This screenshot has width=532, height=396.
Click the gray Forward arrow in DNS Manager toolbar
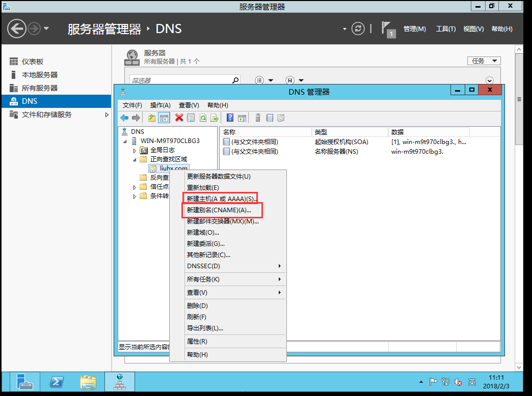(136, 118)
